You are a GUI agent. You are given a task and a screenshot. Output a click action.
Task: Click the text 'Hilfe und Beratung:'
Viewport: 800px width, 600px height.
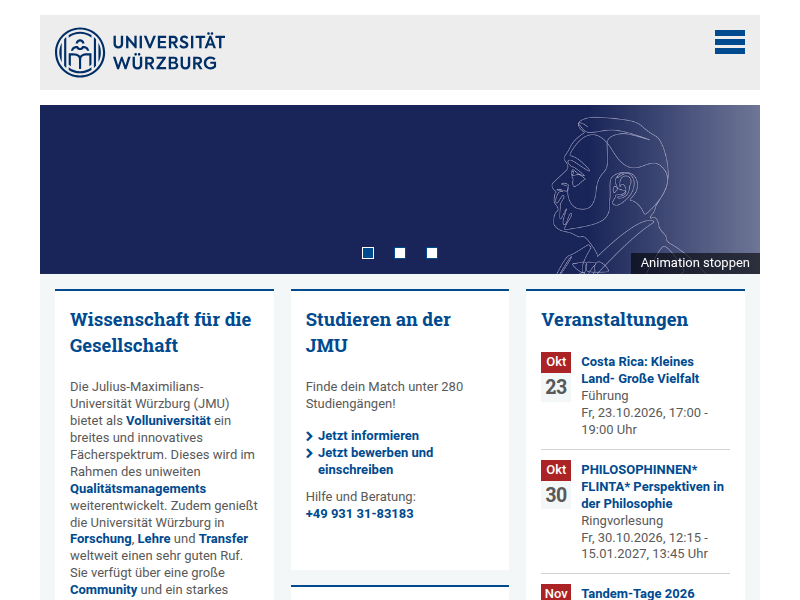[361, 496]
